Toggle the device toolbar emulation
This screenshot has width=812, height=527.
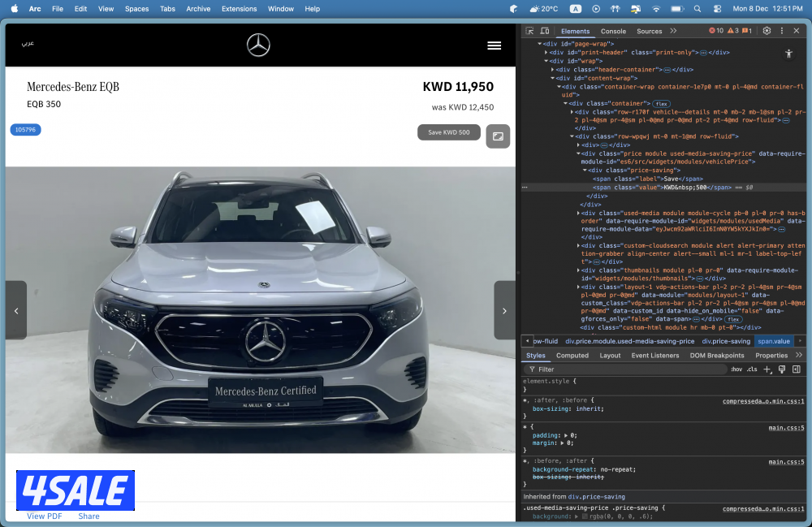[x=546, y=31]
